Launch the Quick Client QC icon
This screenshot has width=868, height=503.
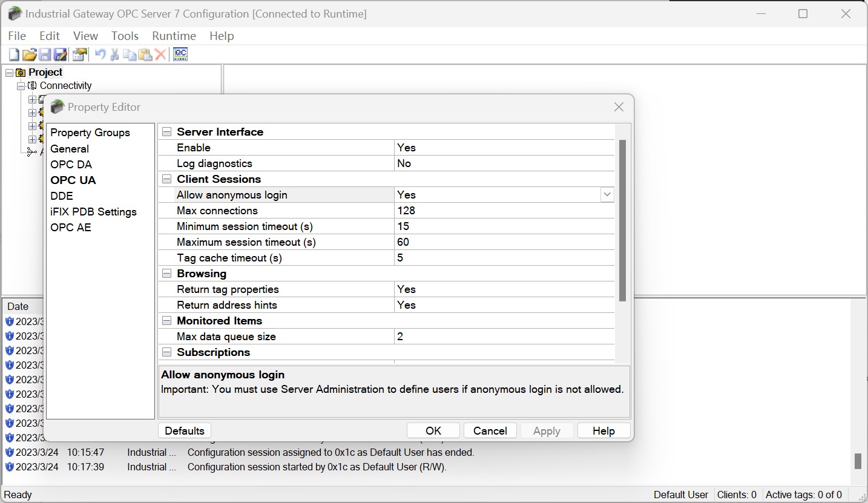pyautogui.click(x=180, y=54)
